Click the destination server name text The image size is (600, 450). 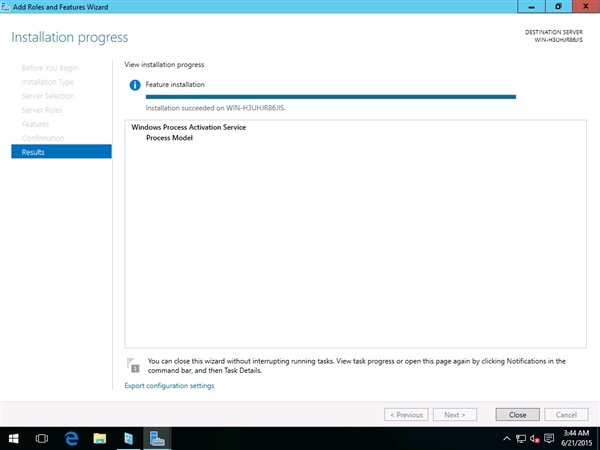tap(558, 40)
